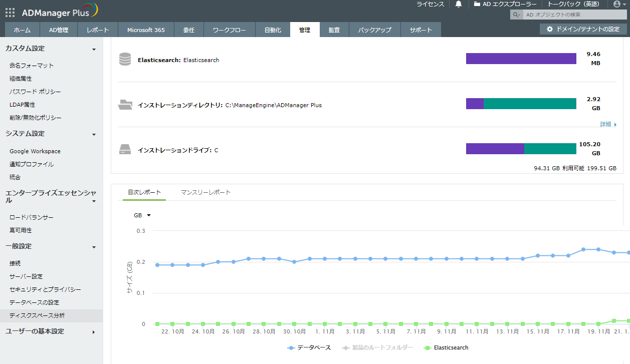Click the installation directory folder icon

click(x=125, y=105)
